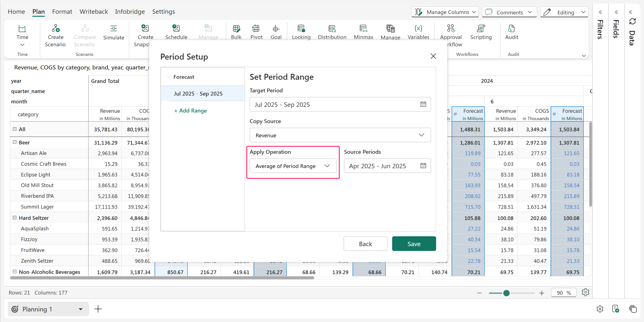Collapse the Hard Seltzer category row
Viewport: 644px width, 322px height.
tap(14, 218)
